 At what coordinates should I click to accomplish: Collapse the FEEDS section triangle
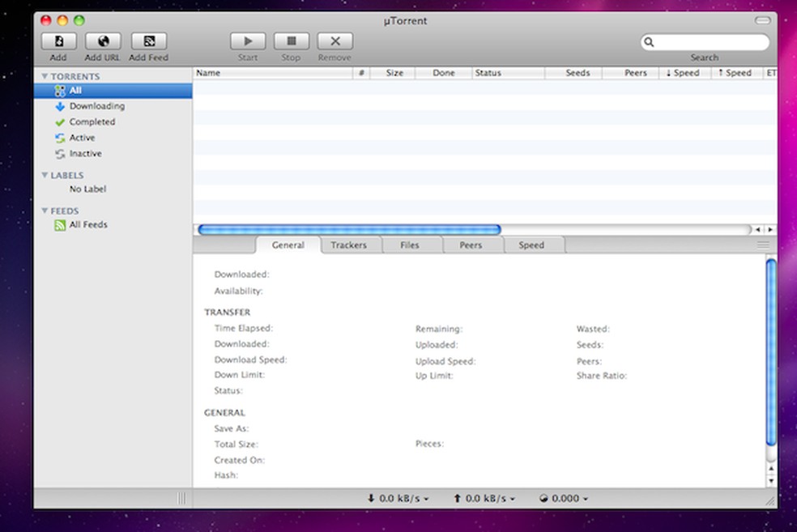45,211
